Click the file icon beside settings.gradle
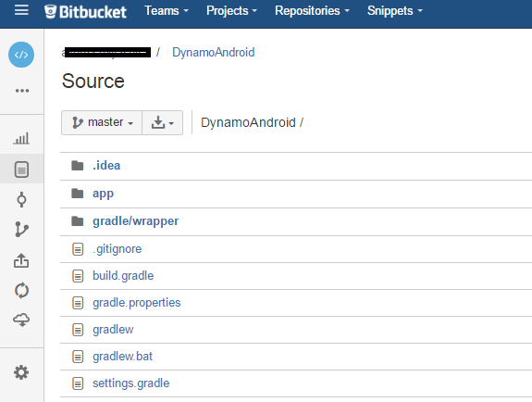Viewport: 532px width, 402px height. click(x=78, y=383)
